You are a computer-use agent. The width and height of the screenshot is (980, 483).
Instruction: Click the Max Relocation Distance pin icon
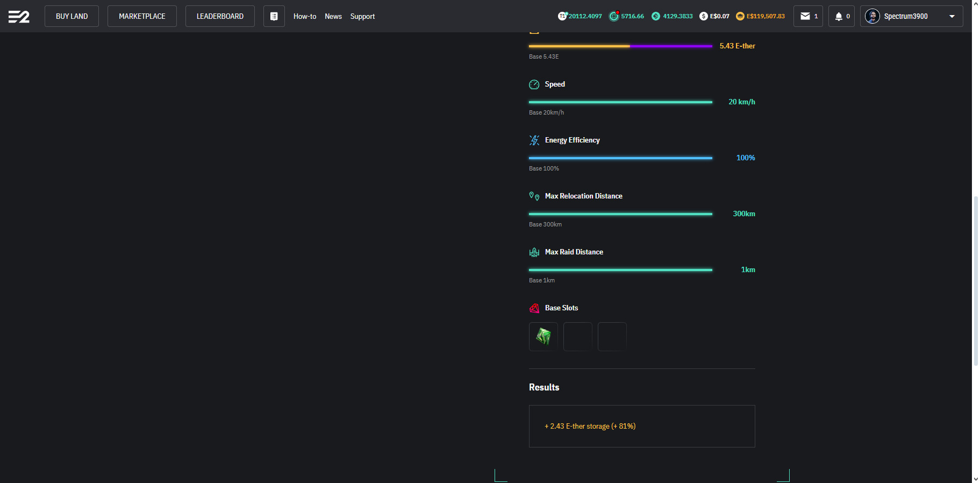[534, 196]
